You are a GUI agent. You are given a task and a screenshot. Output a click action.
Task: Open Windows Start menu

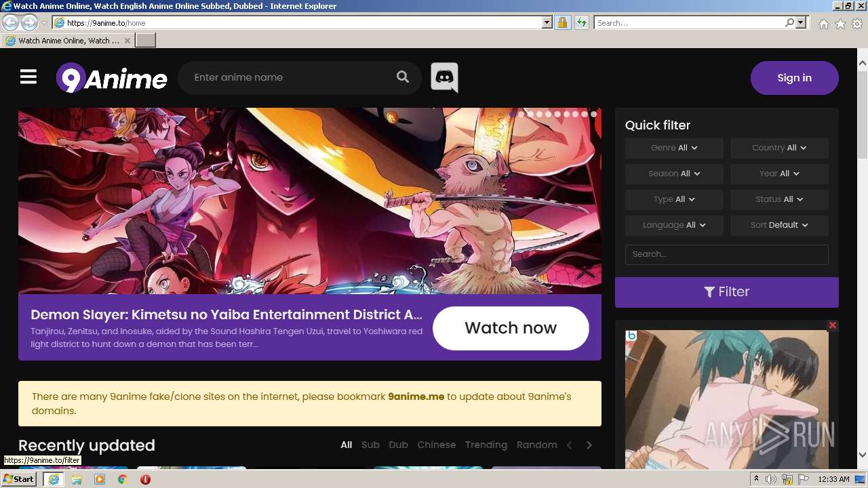point(18,479)
